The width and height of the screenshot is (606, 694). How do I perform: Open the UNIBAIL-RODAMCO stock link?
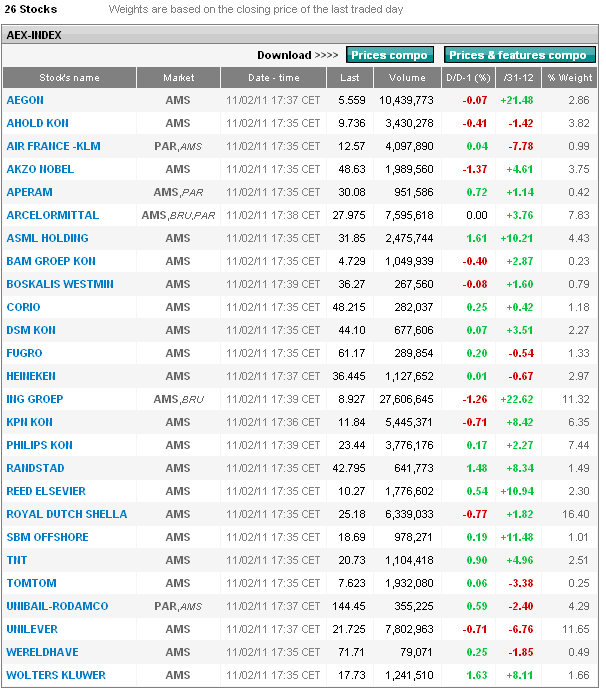click(58, 607)
